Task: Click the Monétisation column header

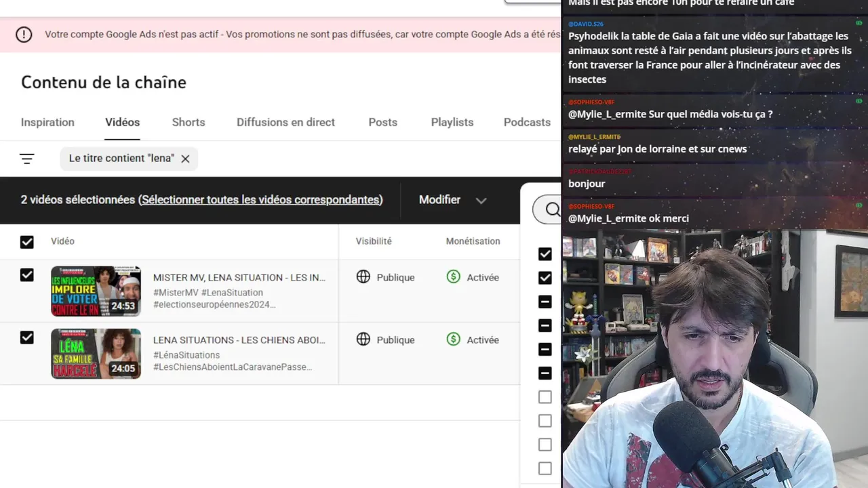Action: [473, 241]
